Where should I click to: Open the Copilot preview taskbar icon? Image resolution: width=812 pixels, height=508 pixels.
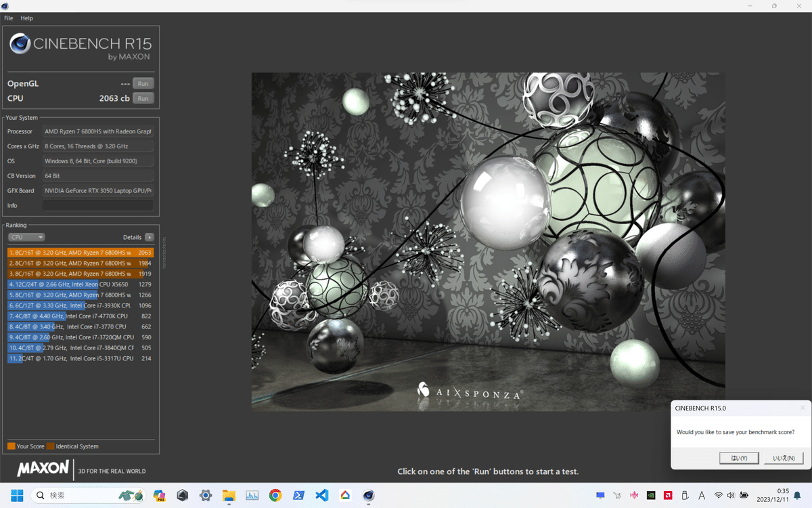[x=160, y=495]
